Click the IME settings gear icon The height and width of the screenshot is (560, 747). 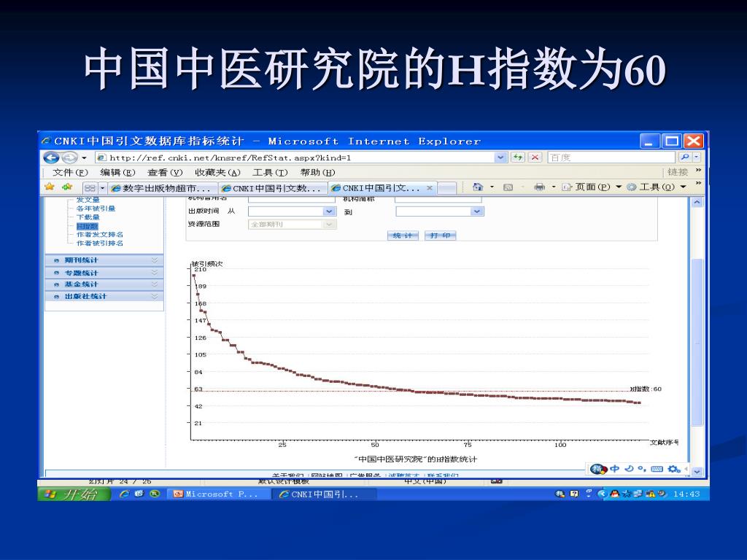click(x=673, y=469)
